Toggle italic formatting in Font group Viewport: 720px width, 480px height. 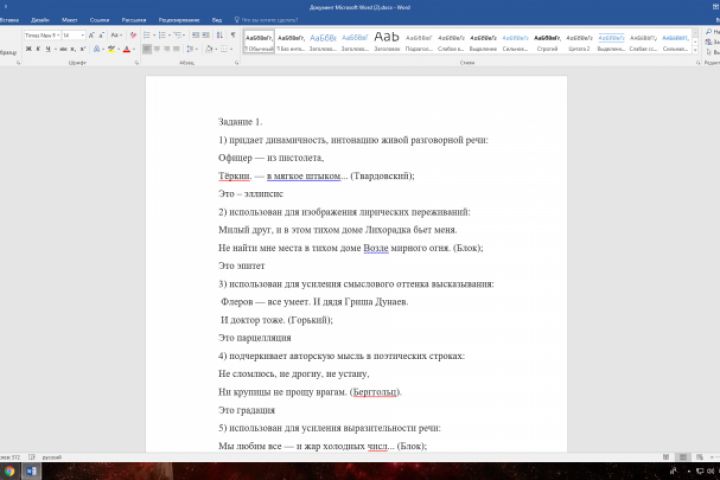pos(38,49)
